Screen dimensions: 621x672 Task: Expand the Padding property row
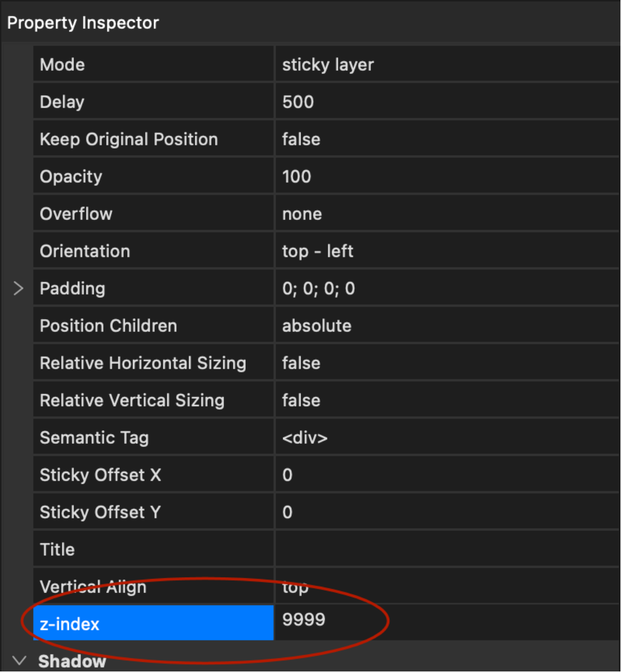click(18, 288)
